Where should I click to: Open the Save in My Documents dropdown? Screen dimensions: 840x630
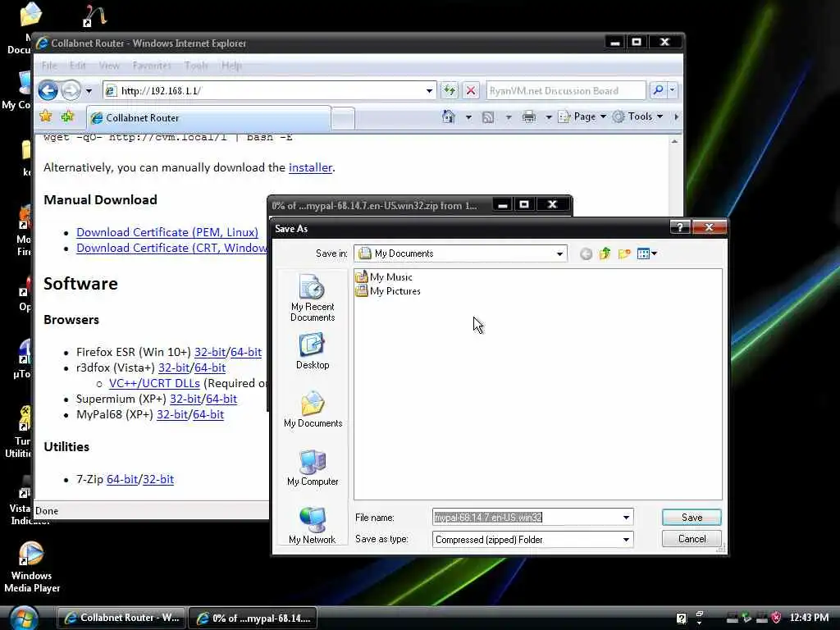[x=559, y=253]
